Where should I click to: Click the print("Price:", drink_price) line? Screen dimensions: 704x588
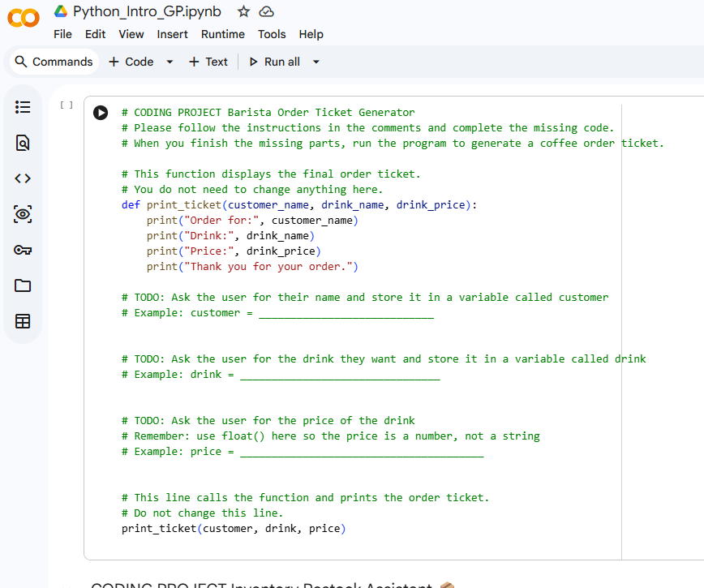pyautogui.click(x=234, y=251)
